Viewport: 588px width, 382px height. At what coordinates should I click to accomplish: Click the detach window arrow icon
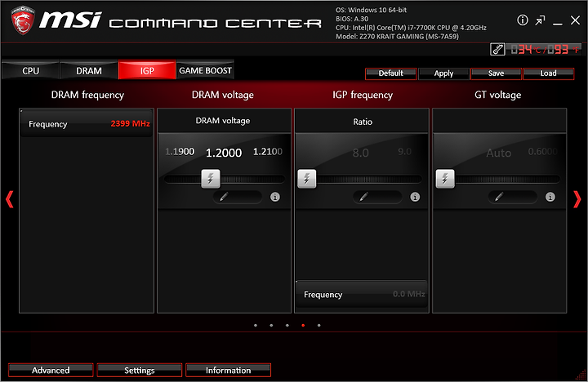coord(540,20)
